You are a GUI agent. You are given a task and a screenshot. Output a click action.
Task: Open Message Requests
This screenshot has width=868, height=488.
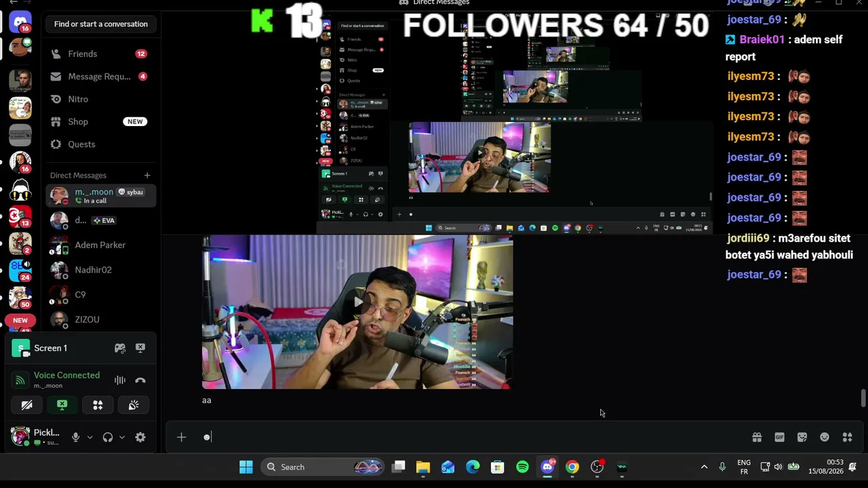[x=101, y=77]
